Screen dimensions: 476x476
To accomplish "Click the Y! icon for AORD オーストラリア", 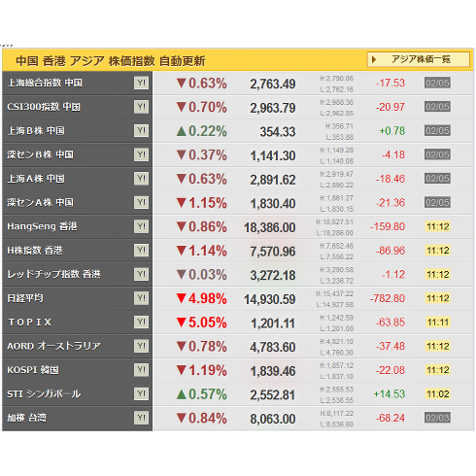I will [x=142, y=346].
